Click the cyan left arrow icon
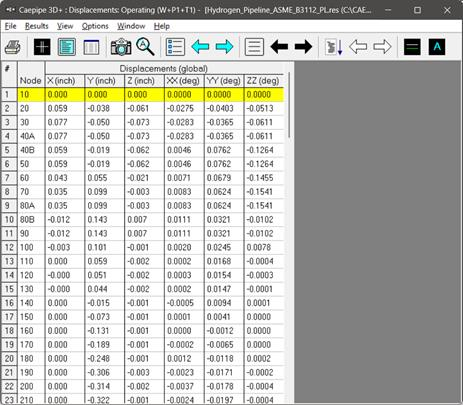Screen dimensions: 463x405 [x=200, y=47]
